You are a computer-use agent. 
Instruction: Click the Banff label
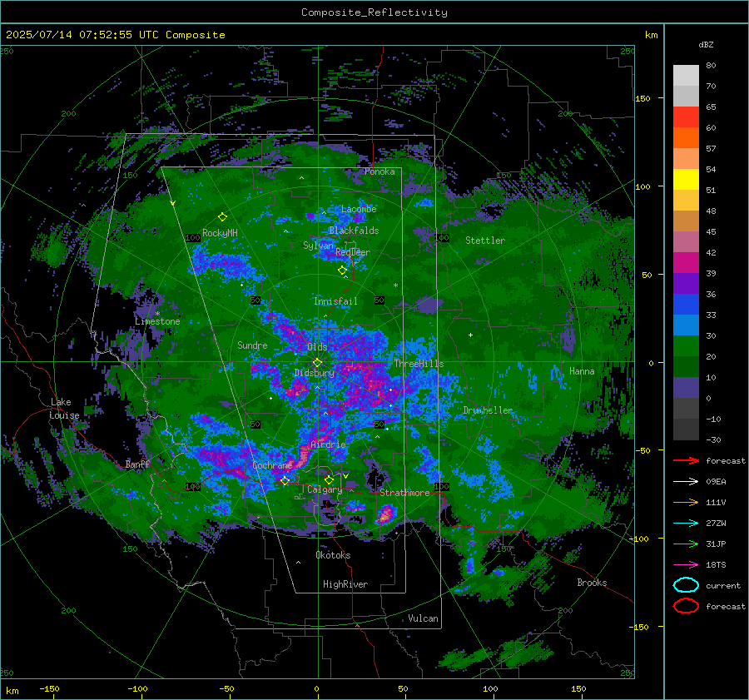click(137, 464)
